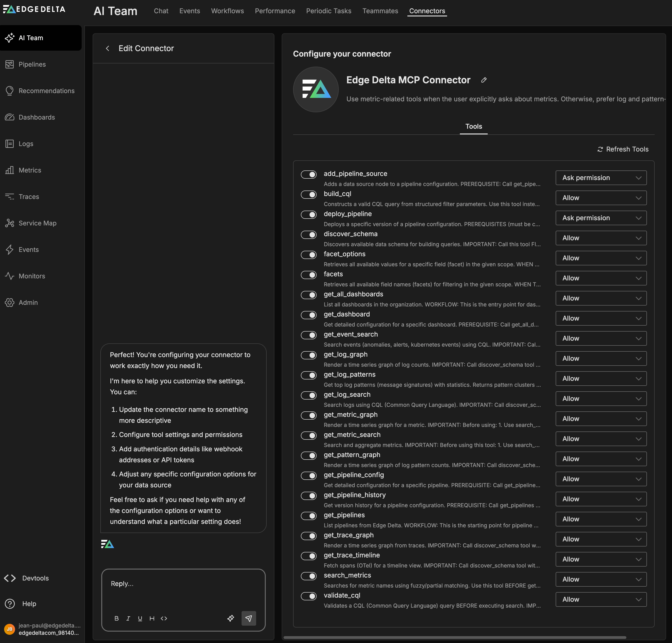This screenshot has height=643, width=672.
Task: Turn off the get_log_search tool
Action: pos(308,395)
